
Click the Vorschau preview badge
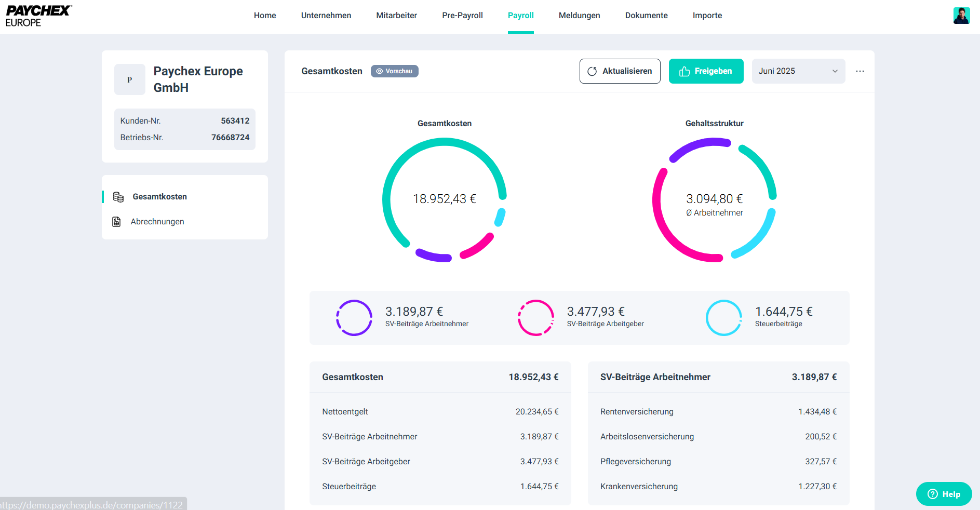click(x=394, y=71)
